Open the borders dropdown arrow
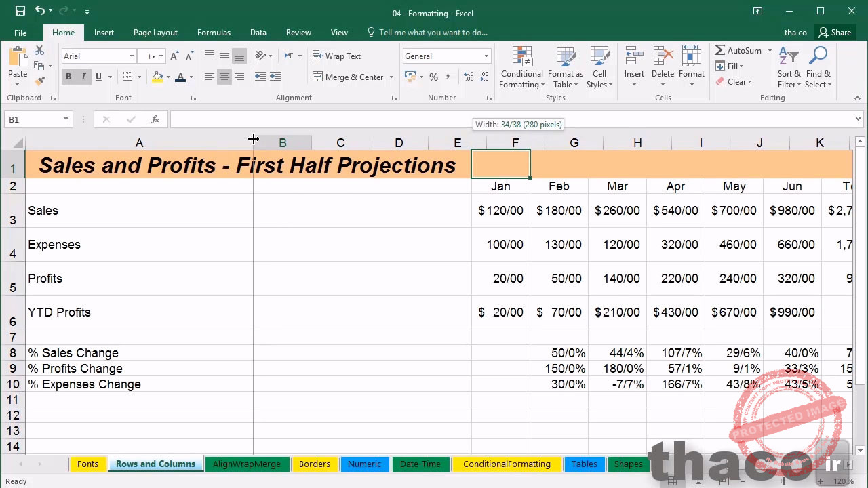The image size is (868, 488). [139, 77]
